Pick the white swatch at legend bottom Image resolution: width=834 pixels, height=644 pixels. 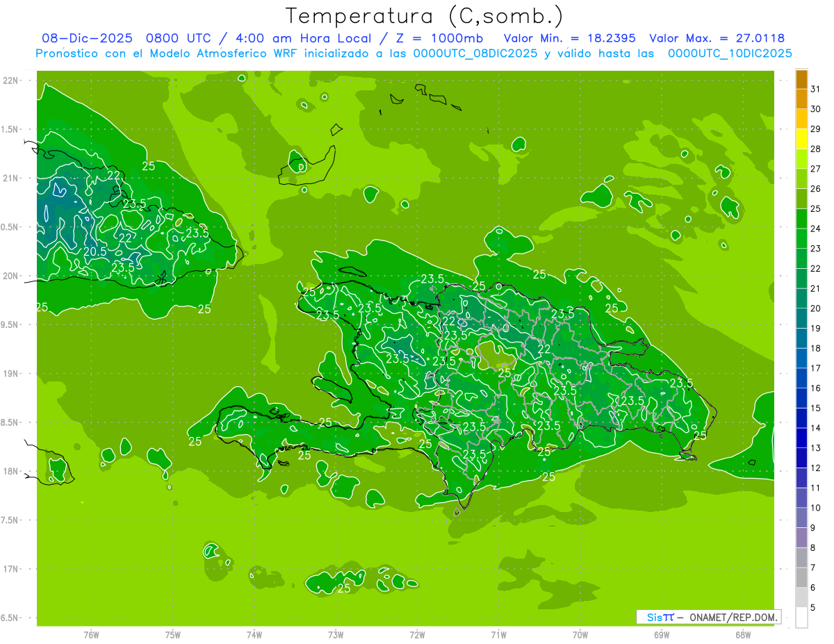point(801,618)
